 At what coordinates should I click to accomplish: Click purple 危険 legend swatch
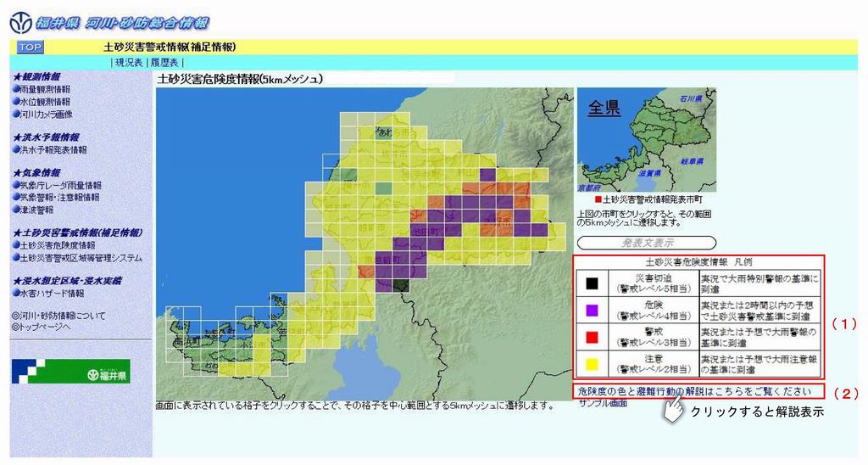(592, 311)
